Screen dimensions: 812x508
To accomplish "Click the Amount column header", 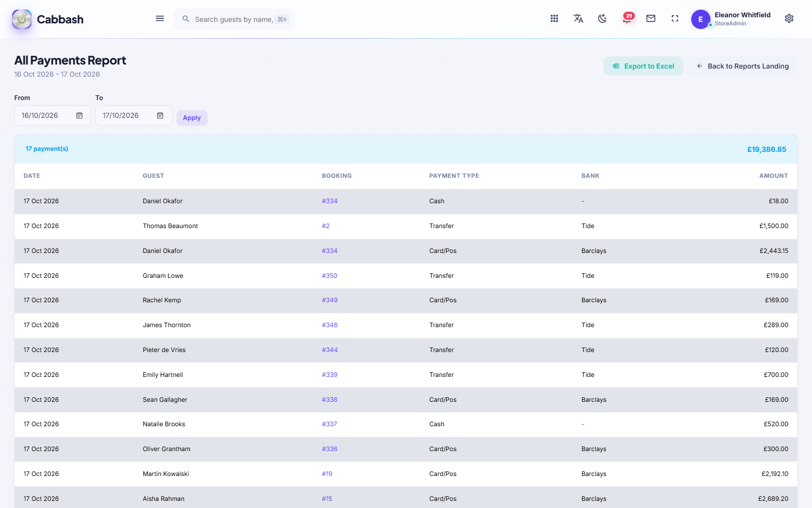I will point(773,176).
